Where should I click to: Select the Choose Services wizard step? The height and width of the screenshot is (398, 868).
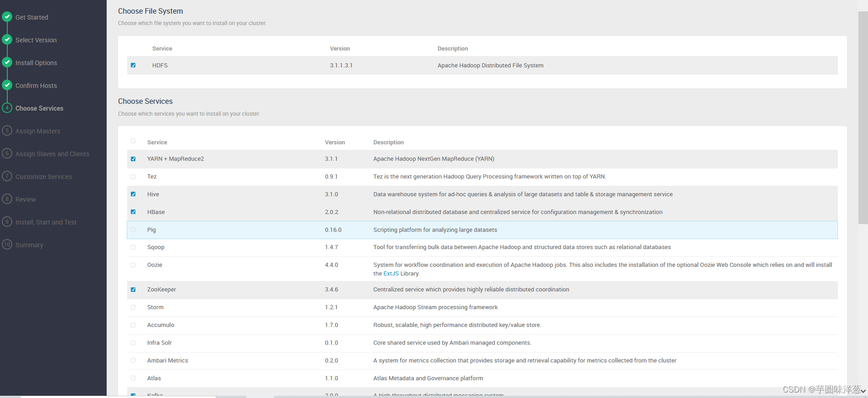pos(39,108)
